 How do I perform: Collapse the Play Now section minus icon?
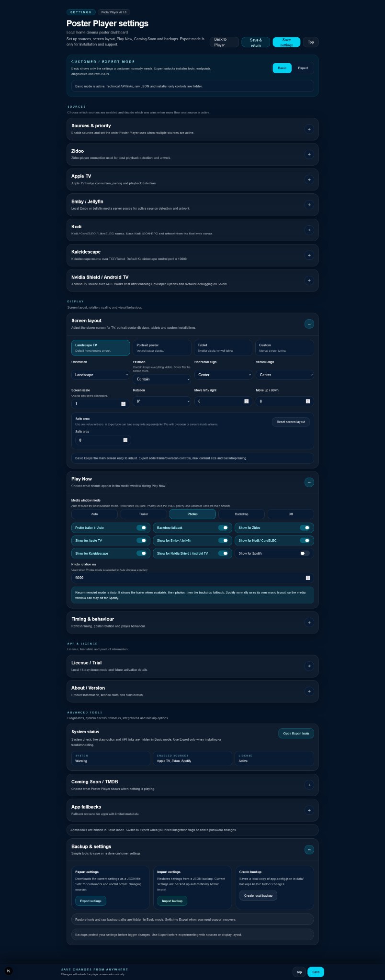(x=309, y=482)
